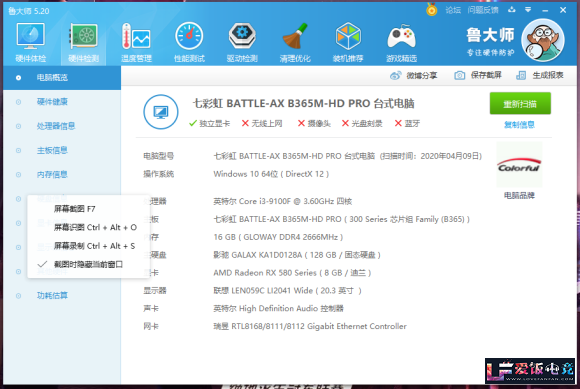580x389 pixels.
Task: Open 驱动检测 driver detection
Action: pyautogui.click(x=242, y=42)
